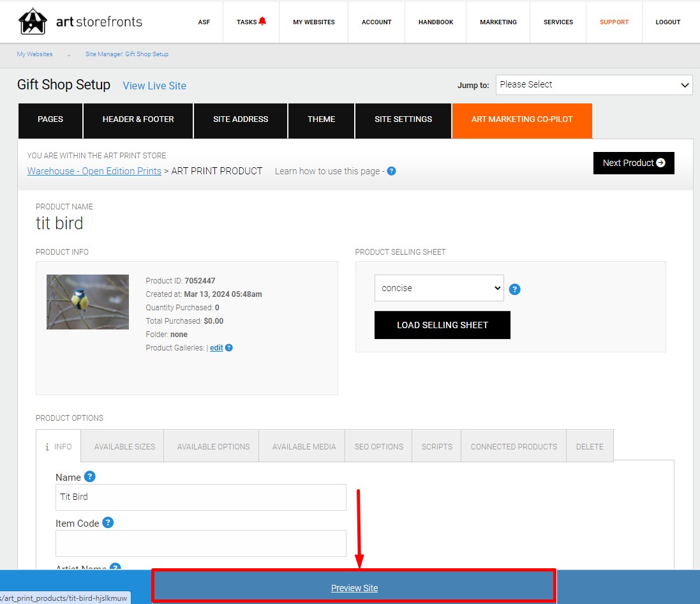This screenshot has height=604, width=700.
Task: Click help icon beside Product Galleries edit
Action: click(229, 347)
